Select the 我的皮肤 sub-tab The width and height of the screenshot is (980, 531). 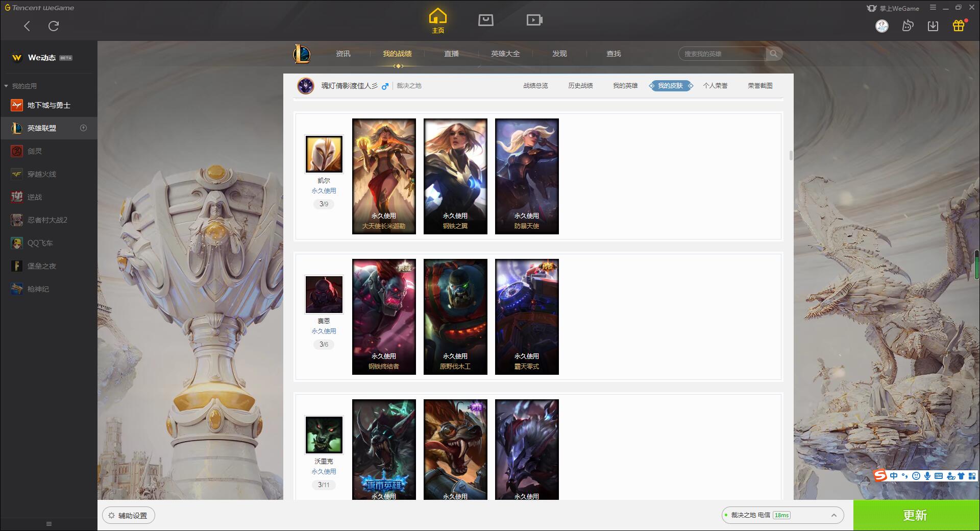(x=671, y=86)
